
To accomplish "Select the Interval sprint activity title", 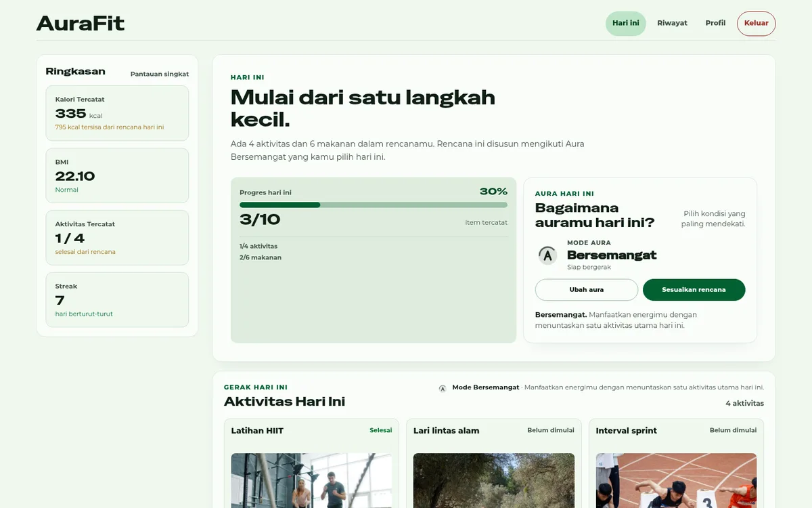I will 627,431.
